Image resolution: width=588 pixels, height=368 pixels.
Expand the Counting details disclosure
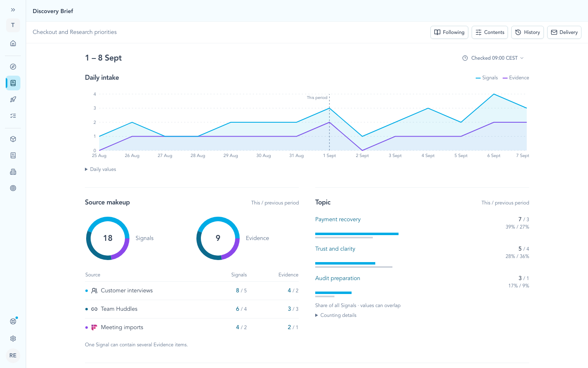[x=336, y=315]
